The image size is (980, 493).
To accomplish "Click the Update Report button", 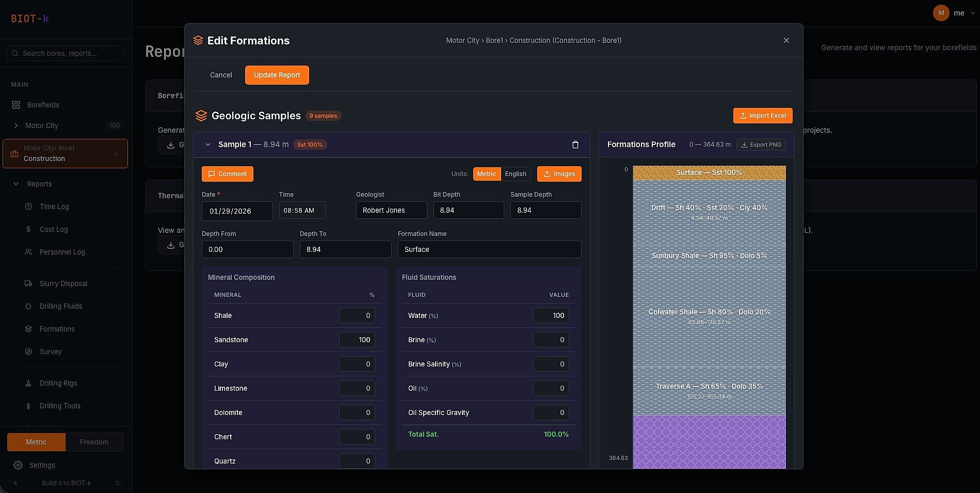I will 277,75.
